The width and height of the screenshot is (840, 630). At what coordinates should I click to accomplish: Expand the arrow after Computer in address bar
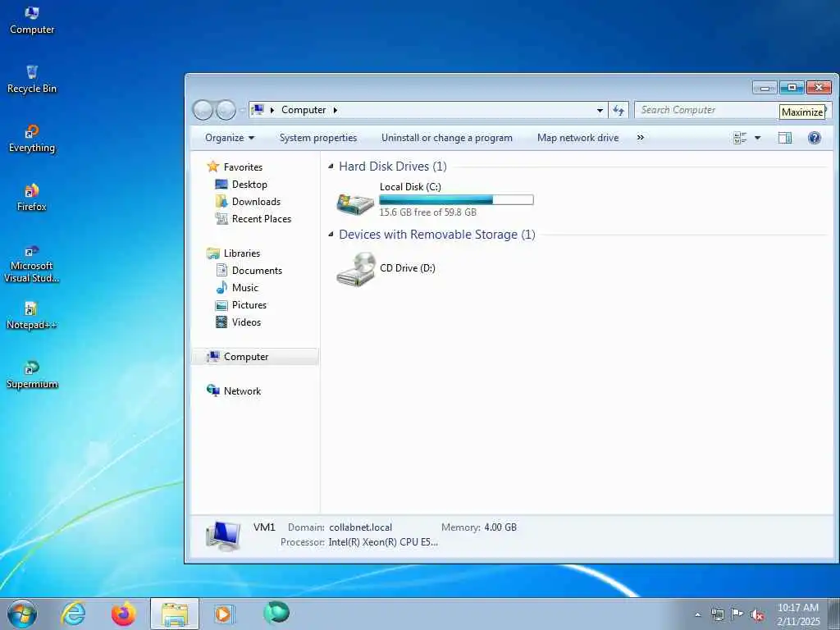click(x=336, y=110)
